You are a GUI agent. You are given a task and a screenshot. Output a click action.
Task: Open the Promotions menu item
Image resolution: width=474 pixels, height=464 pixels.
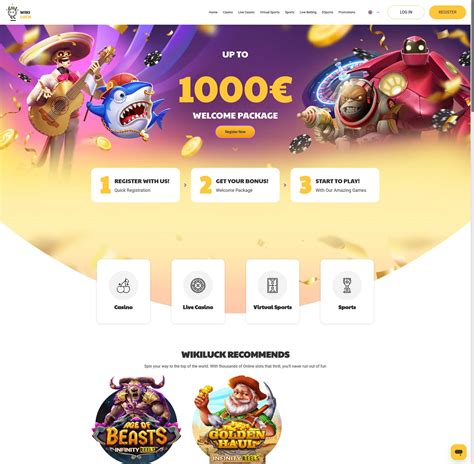(347, 12)
